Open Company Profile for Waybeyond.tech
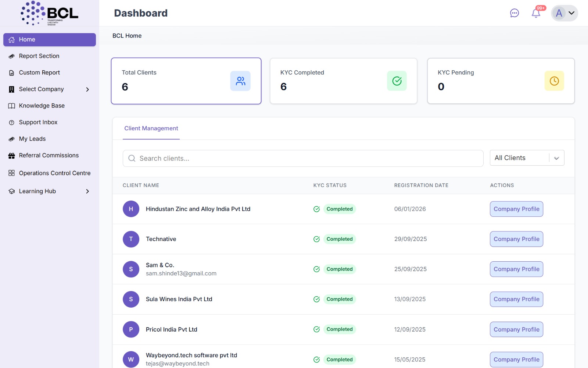The height and width of the screenshot is (368, 588). 516,360
